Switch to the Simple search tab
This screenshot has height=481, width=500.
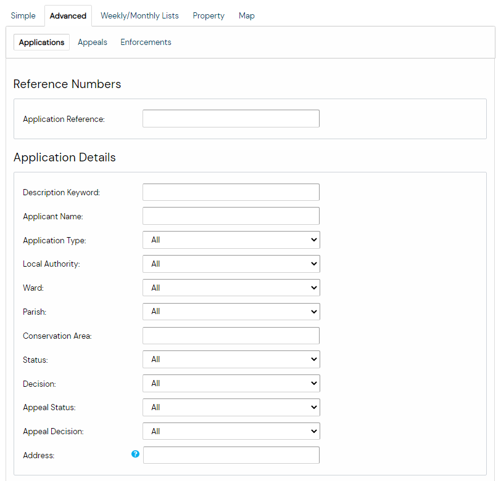pos(23,16)
